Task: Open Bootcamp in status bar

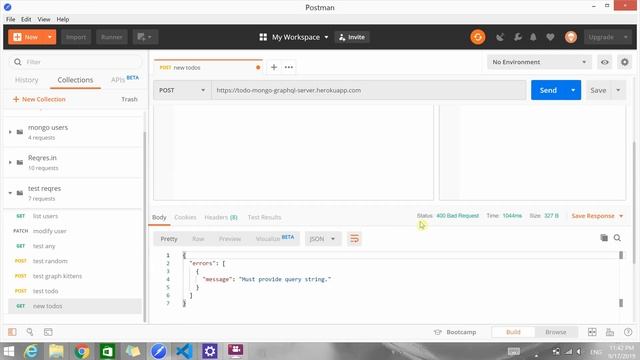Action: click(x=455, y=332)
